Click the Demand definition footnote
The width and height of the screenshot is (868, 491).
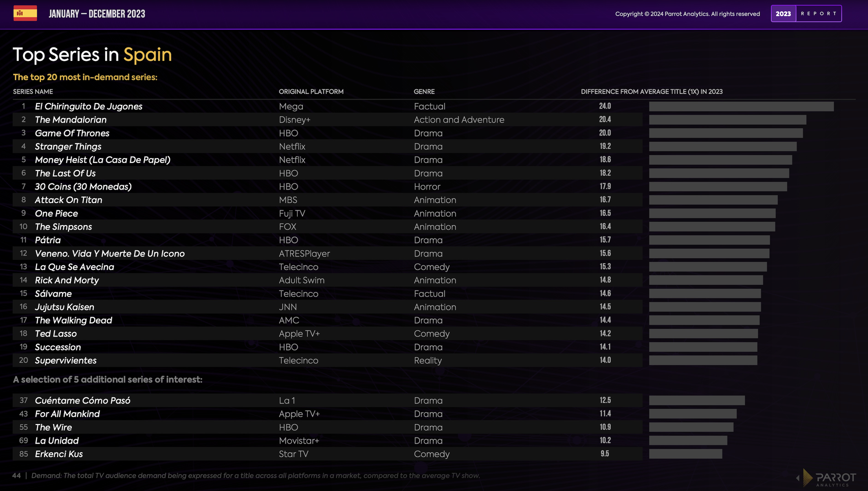256,475
